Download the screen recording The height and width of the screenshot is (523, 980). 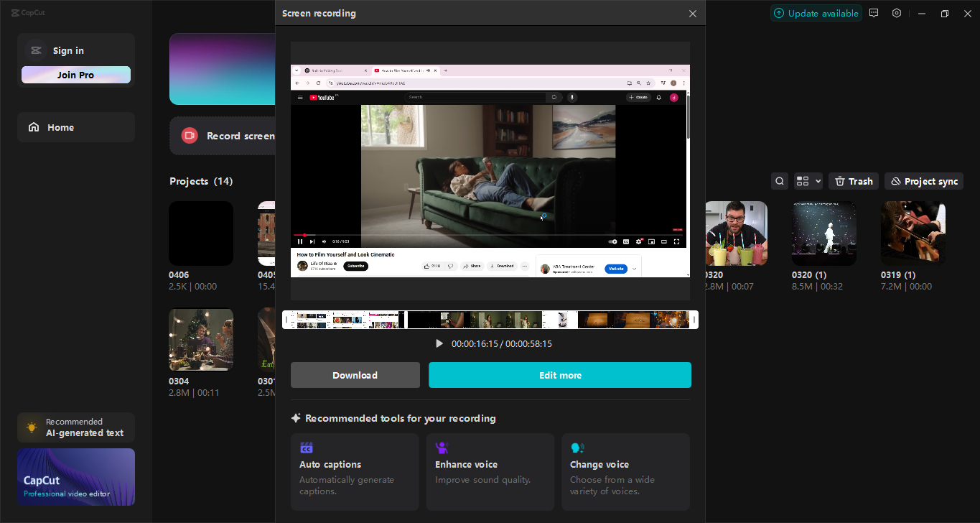click(355, 375)
